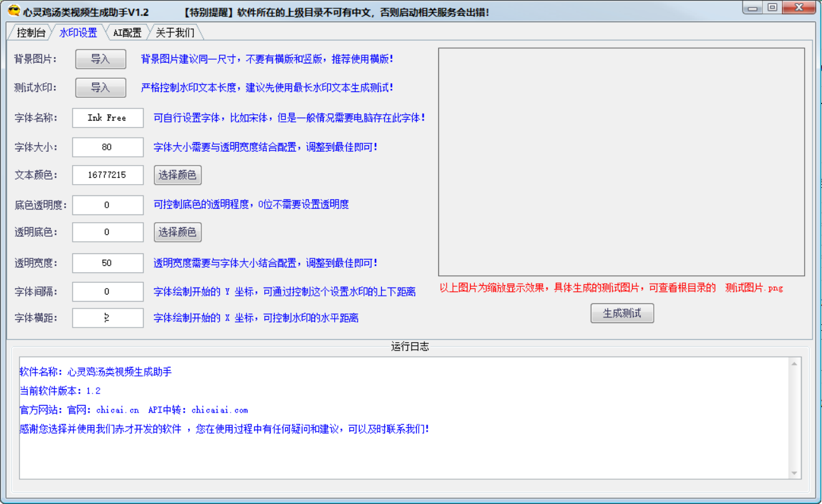The width and height of the screenshot is (822, 504).
Task: Click the 背景图片: label
Action: point(36,59)
